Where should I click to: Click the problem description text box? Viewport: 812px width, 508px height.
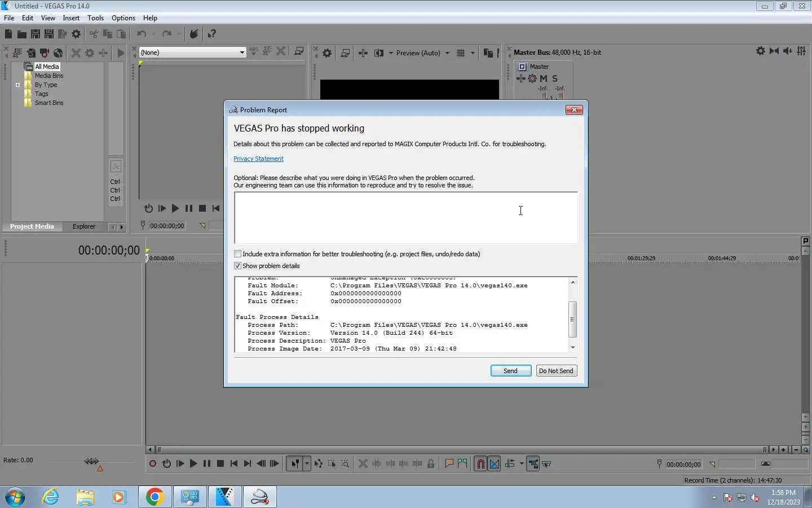[x=406, y=218]
